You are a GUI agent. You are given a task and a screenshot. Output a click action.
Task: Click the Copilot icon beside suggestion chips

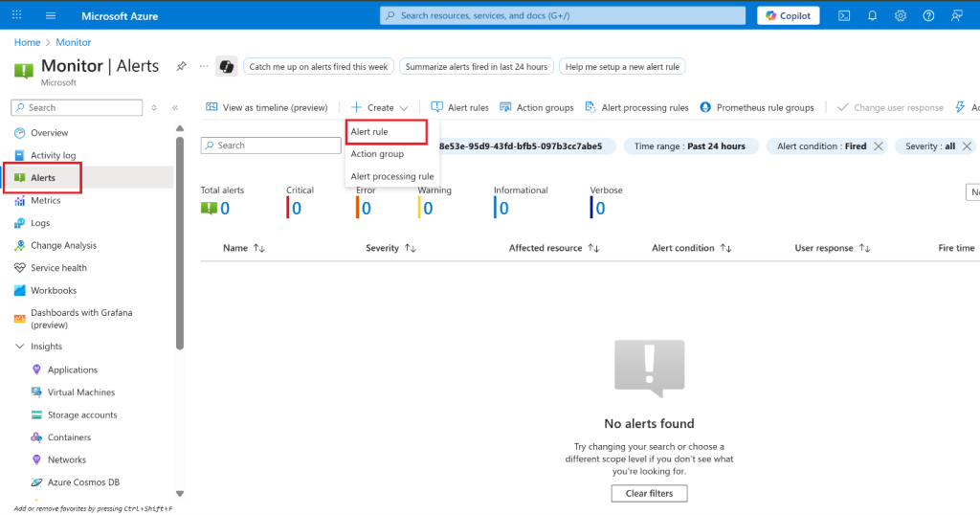click(226, 66)
